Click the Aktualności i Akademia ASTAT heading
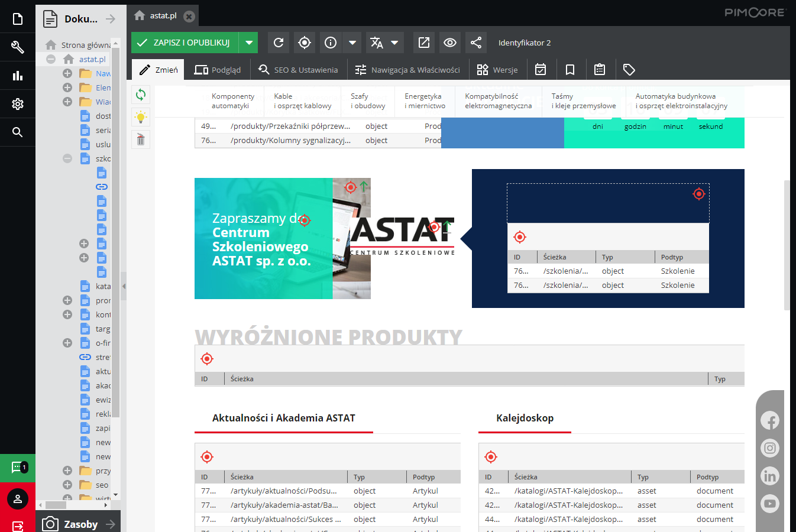Viewport: 796px width, 532px height. pos(284,418)
